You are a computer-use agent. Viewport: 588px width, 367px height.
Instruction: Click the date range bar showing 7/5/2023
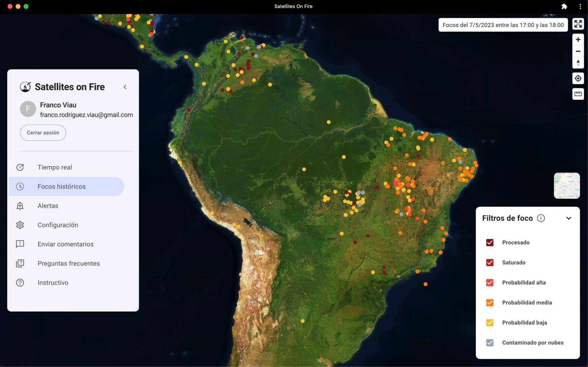(x=503, y=25)
